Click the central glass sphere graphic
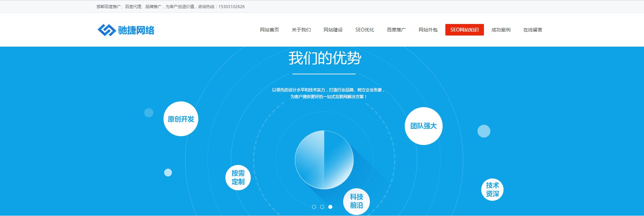The image size is (644, 216). pyautogui.click(x=324, y=160)
